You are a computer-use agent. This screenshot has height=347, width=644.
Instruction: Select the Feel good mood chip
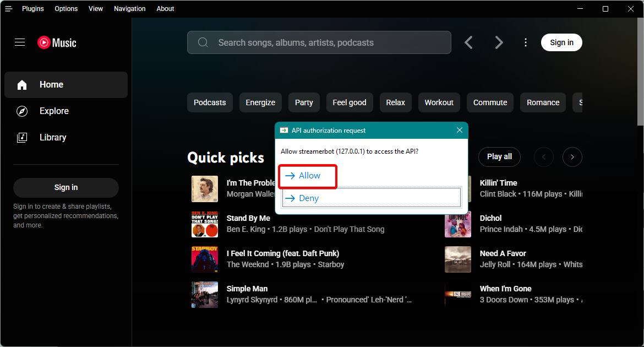pyautogui.click(x=350, y=102)
